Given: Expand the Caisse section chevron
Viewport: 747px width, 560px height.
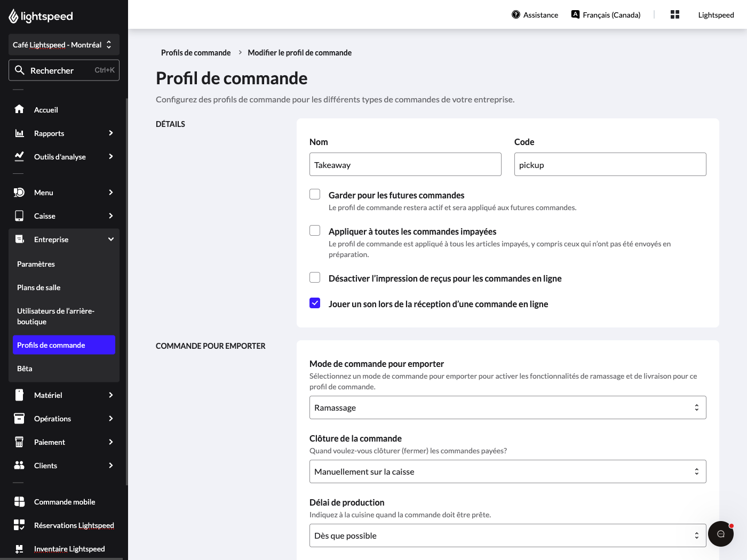Looking at the screenshot, I should [111, 216].
